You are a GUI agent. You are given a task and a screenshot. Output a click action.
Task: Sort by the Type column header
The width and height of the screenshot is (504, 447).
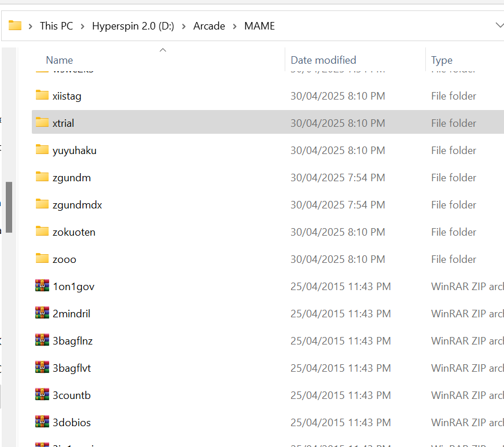442,60
